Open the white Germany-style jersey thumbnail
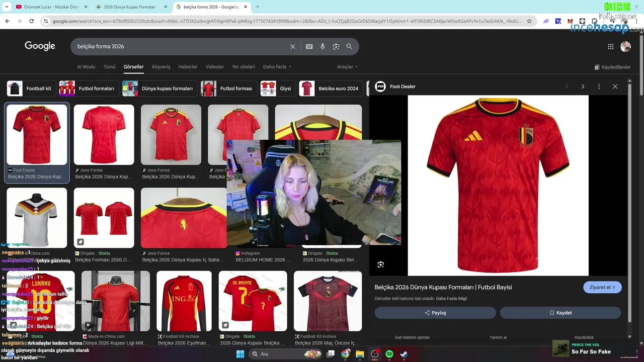This screenshot has height=362, width=644. 37,218
